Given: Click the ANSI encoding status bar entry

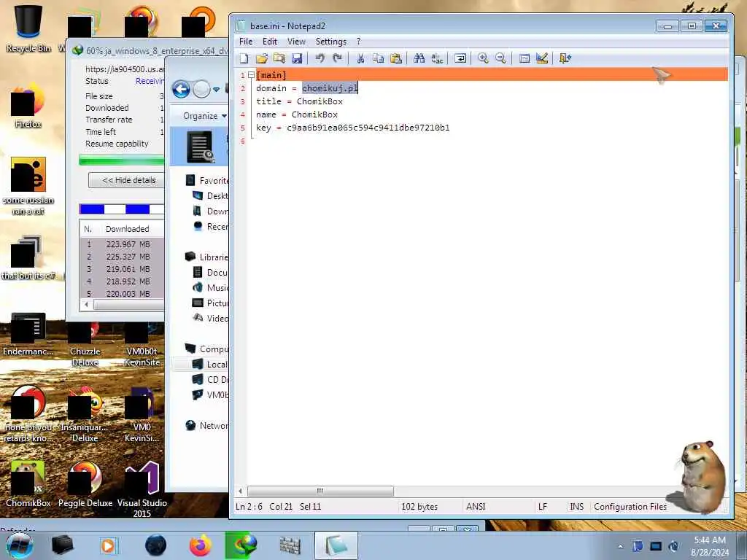Looking at the screenshot, I should 476,507.
